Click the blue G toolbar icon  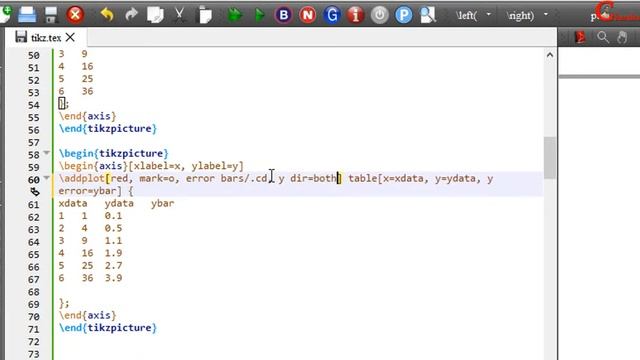(x=332, y=16)
